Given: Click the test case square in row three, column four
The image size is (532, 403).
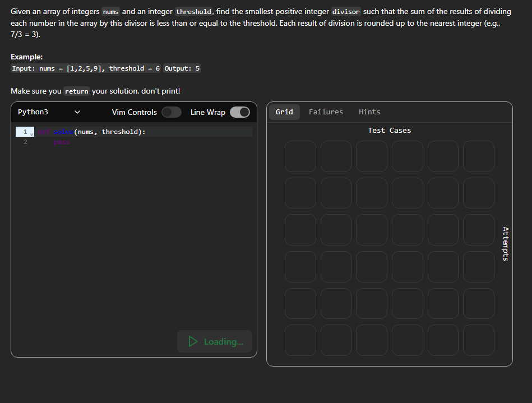Looking at the screenshot, I should pyautogui.click(x=407, y=230).
